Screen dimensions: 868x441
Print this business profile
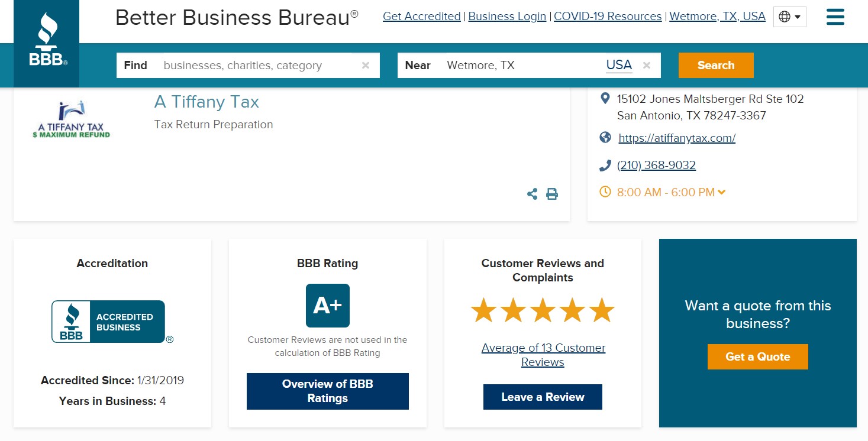click(552, 194)
